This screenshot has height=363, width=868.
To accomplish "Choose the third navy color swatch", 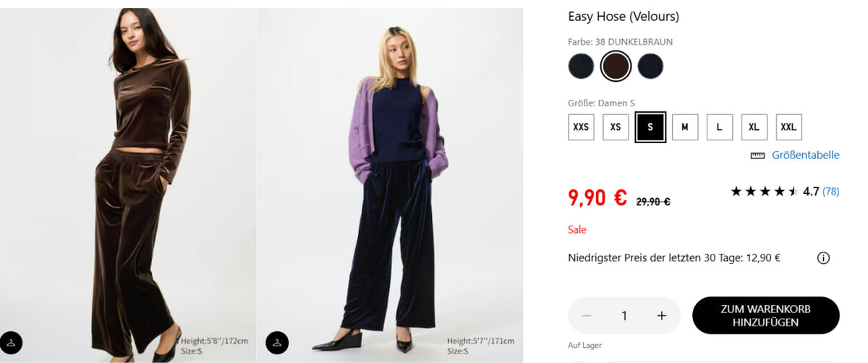I will (x=650, y=67).
